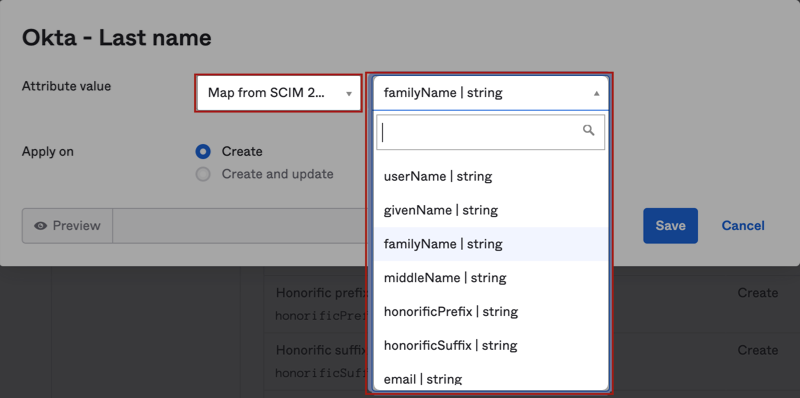The height and width of the screenshot is (398, 800).
Task: Collapse the familyName | string dropdown
Action: click(x=490, y=93)
